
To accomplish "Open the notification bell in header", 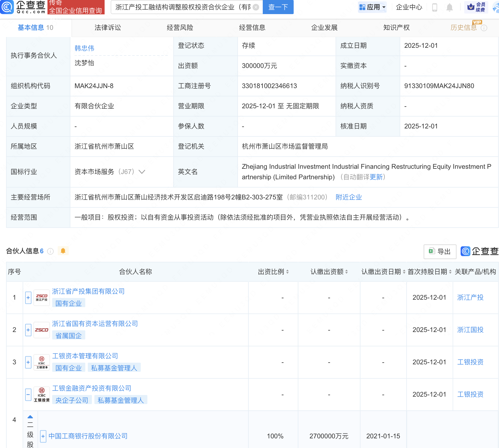I will coord(449,7).
